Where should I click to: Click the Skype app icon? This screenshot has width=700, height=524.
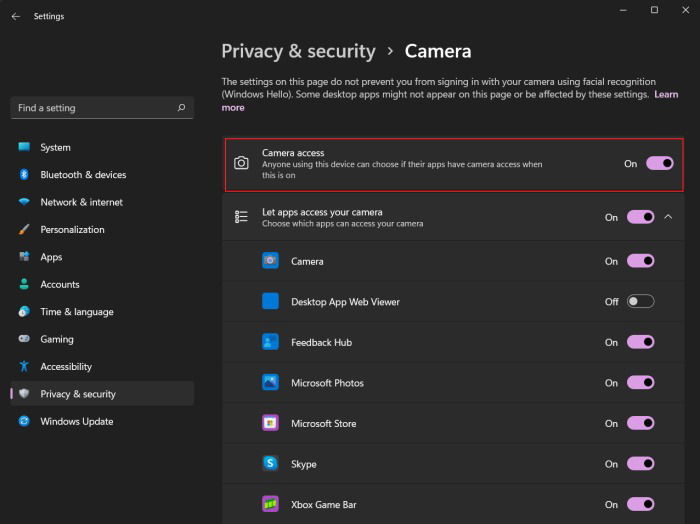[x=270, y=463]
